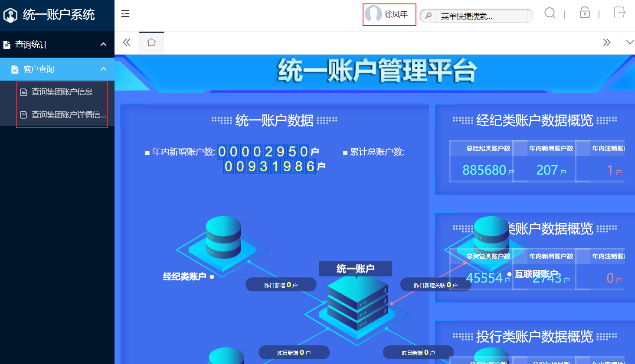
Task: Click the 投行类账户数据概览 heading
Action: [x=535, y=336]
